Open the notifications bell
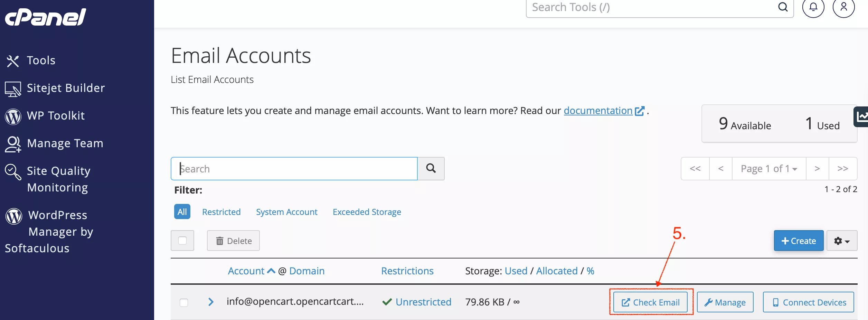Image resolution: width=868 pixels, height=320 pixels. [x=813, y=7]
